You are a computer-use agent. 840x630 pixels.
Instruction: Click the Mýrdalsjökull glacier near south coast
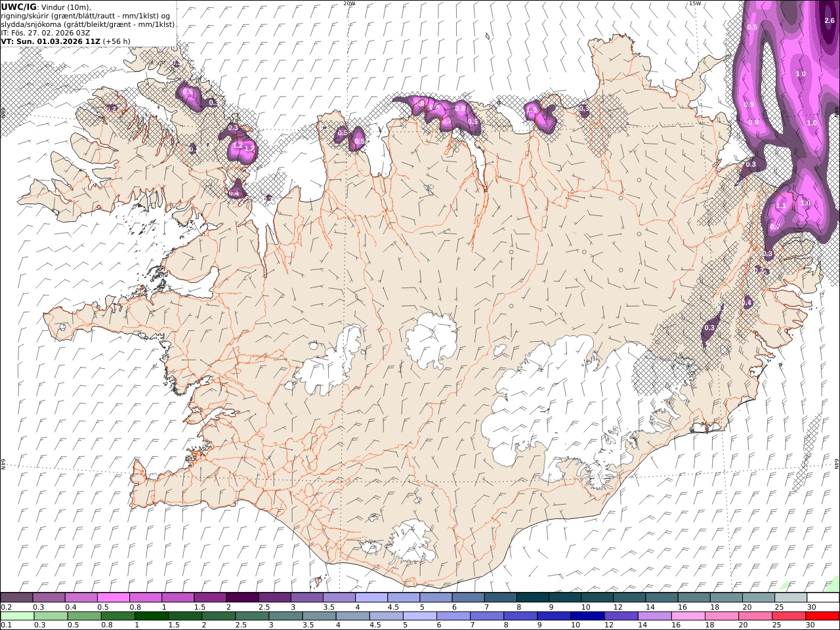411,541
